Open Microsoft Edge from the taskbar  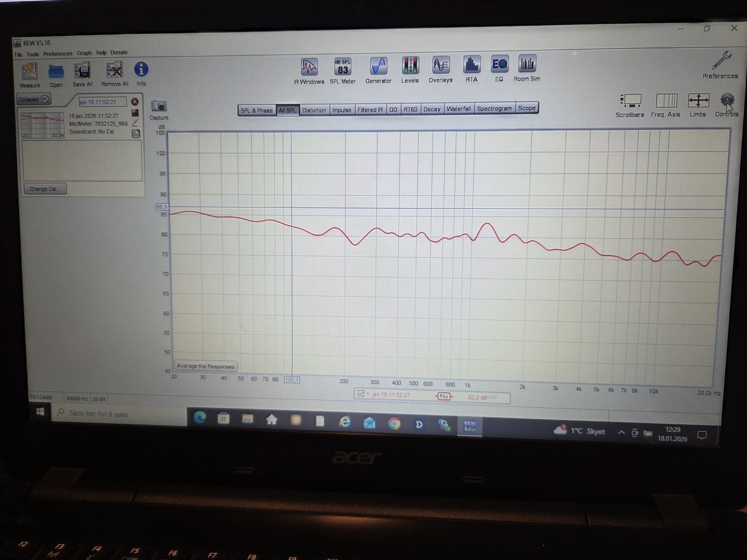click(x=200, y=417)
